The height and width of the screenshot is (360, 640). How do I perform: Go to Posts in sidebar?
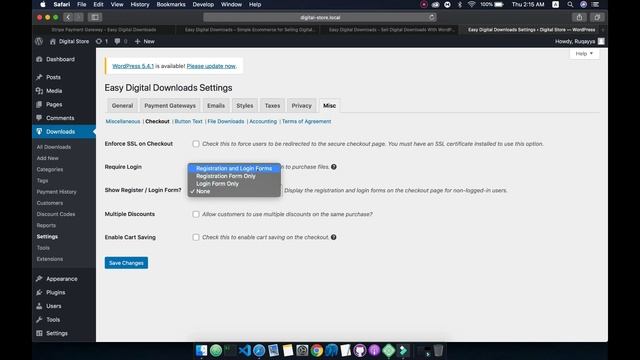53,77
